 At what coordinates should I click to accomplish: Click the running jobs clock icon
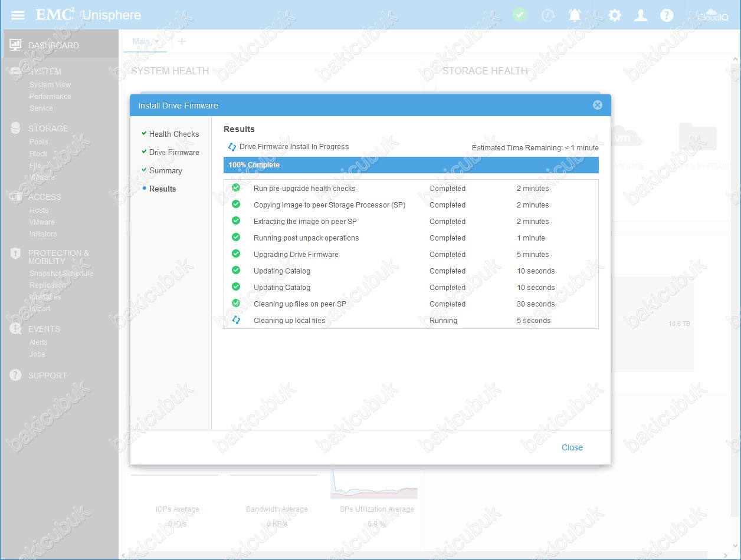(x=548, y=15)
